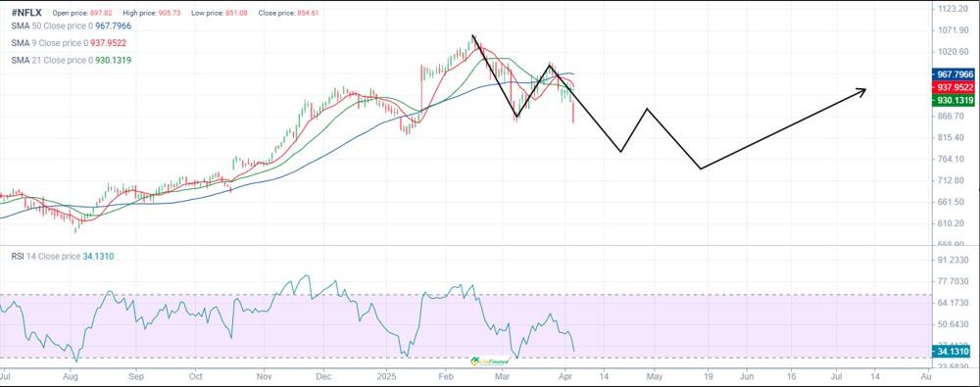Screen dimensions: 980x387
Task: Click the 34.1310 RSI value tag
Action: pyautogui.click(x=953, y=352)
